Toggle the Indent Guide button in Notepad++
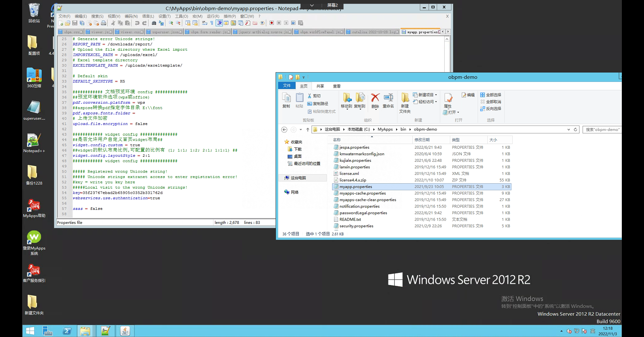644x337 pixels. (x=219, y=23)
